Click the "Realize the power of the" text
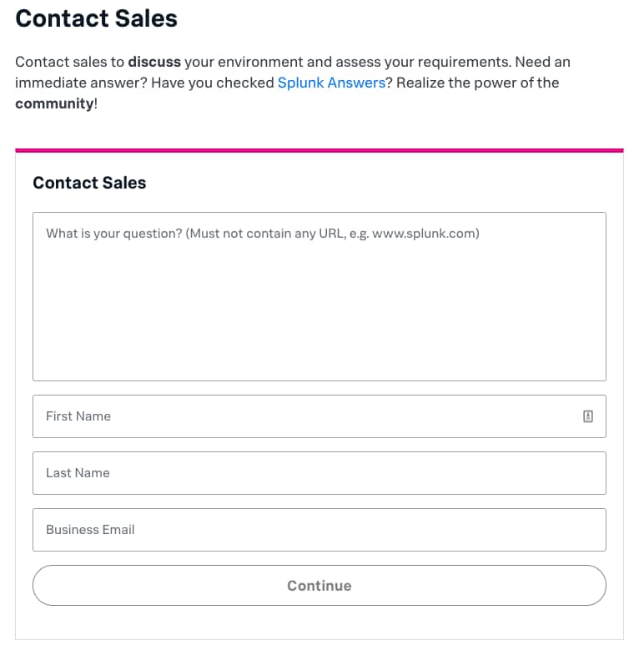This screenshot has height=650, width=644. (x=477, y=83)
